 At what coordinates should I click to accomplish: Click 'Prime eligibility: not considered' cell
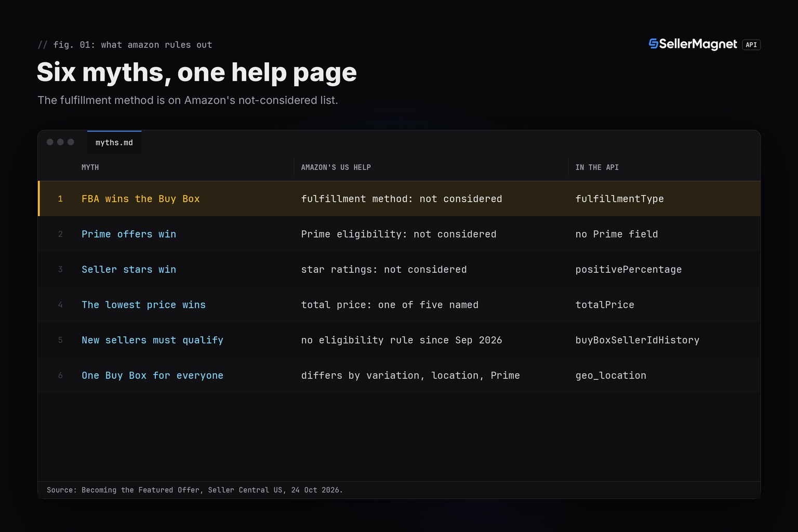[398, 234]
